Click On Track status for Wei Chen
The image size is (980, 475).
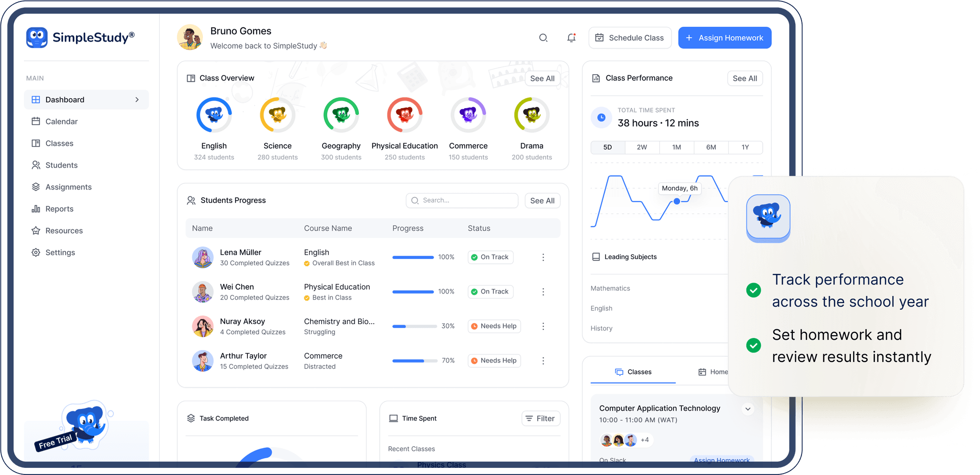pyautogui.click(x=490, y=292)
